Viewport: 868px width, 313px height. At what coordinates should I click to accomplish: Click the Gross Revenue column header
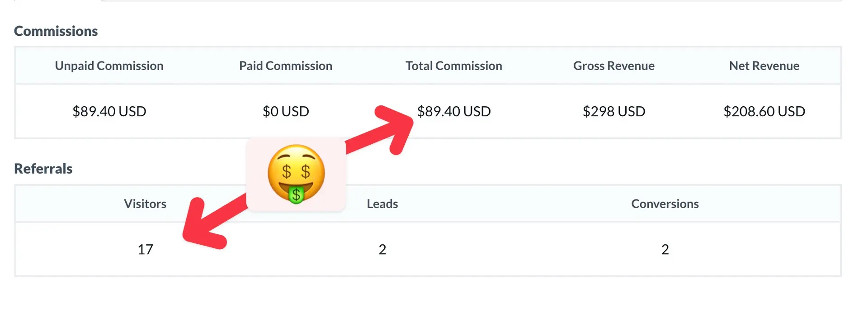point(613,66)
